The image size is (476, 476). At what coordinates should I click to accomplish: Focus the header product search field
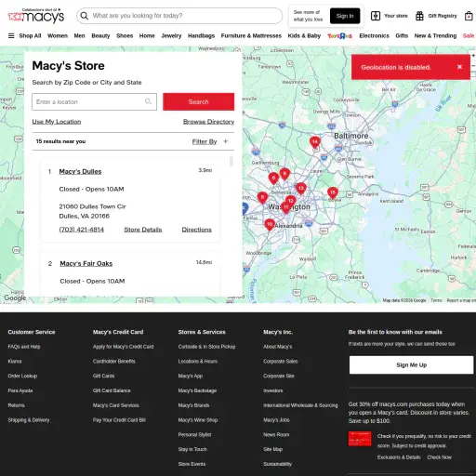tap(179, 16)
